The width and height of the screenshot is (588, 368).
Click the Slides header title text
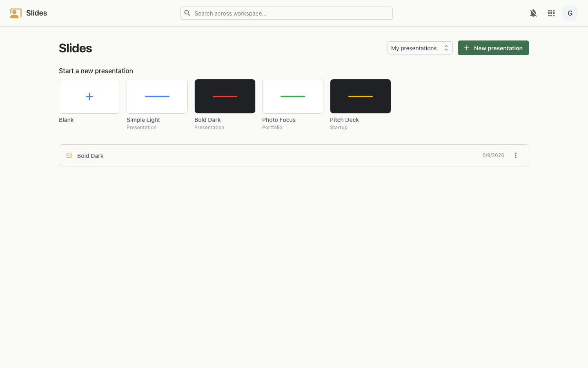(x=36, y=13)
